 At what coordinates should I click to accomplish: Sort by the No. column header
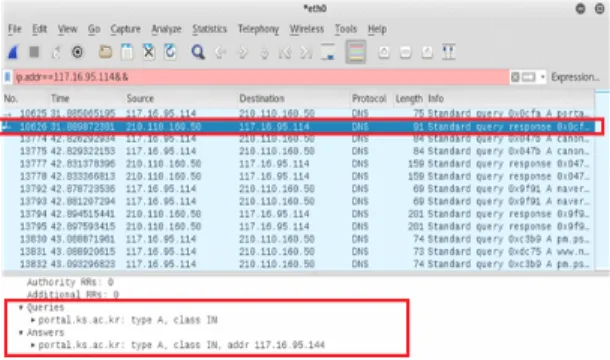coord(26,98)
